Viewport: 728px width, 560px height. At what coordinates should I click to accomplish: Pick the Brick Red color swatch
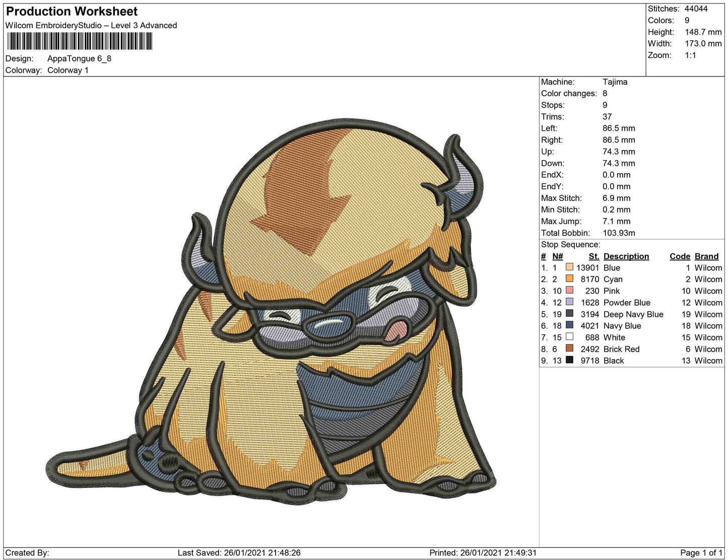569,348
